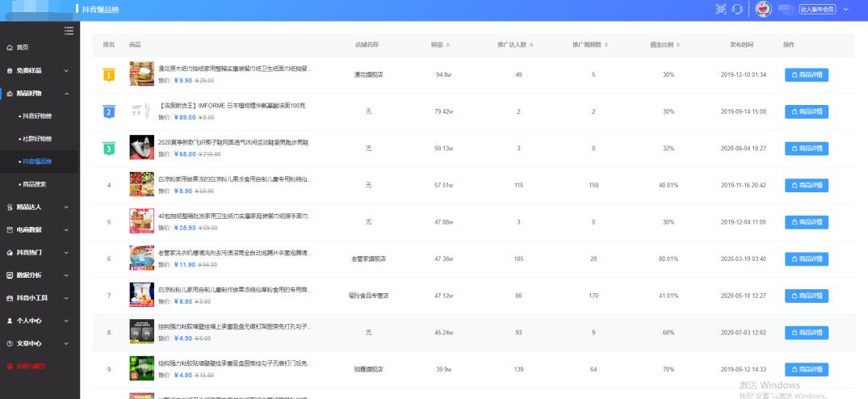Expand the 抖音热门 sidebar menu
Image resolution: width=868 pixels, height=399 pixels.
(x=40, y=252)
